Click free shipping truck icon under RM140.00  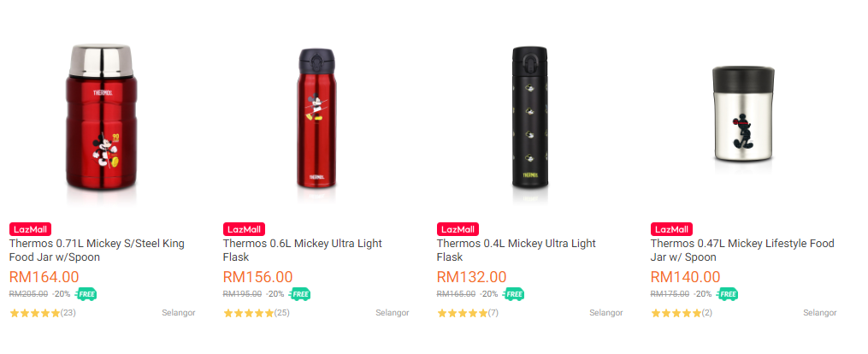click(727, 294)
